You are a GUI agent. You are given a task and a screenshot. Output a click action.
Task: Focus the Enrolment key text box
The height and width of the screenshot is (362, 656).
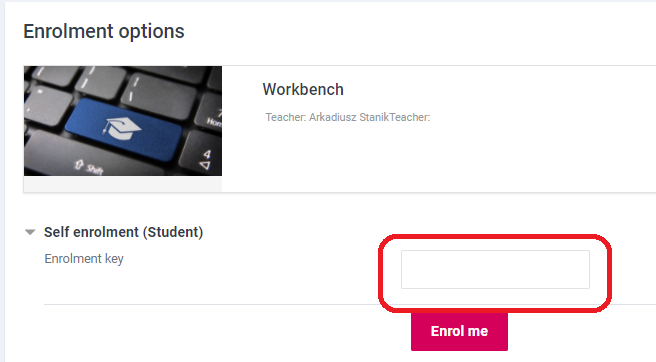point(495,269)
